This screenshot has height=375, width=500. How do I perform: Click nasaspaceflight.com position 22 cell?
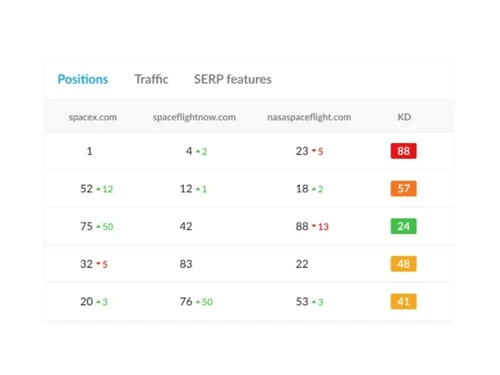tap(302, 264)
